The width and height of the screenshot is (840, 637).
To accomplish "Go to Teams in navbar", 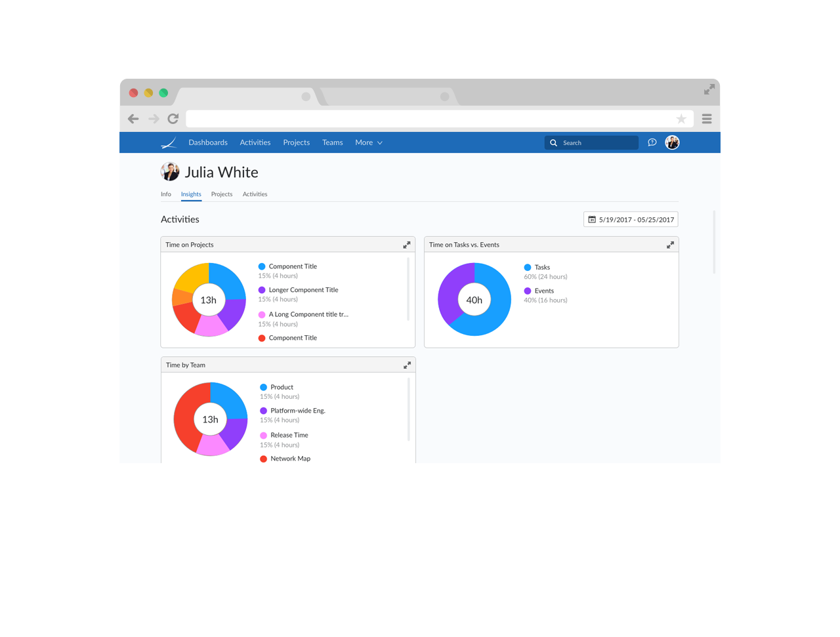I will 333,142.
